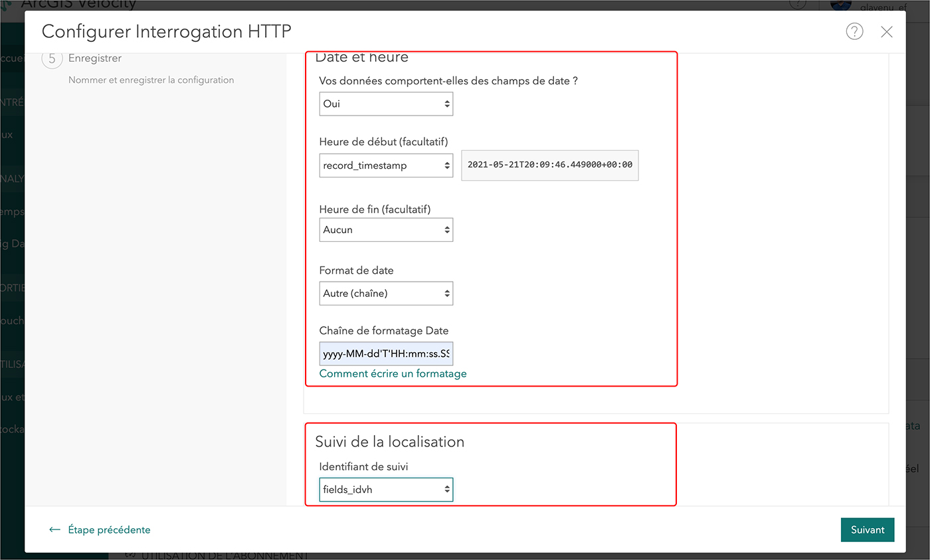Click the Configurer Interrogation HTTP title
This screenshot has height=560, width=930.
(x=166, y=31)
